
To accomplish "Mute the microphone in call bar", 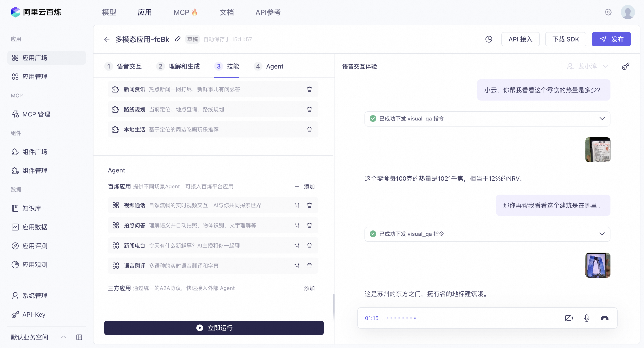I will click(587, 318).
